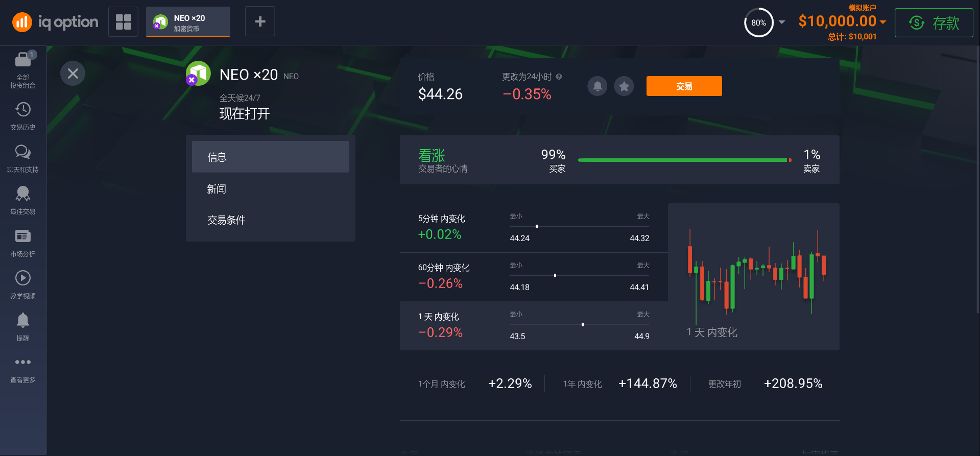Image resolution: width=980 pixels, height=456 pixels.
Task: Click the 80% profit circle indicator
Action: tap(758, 22)
